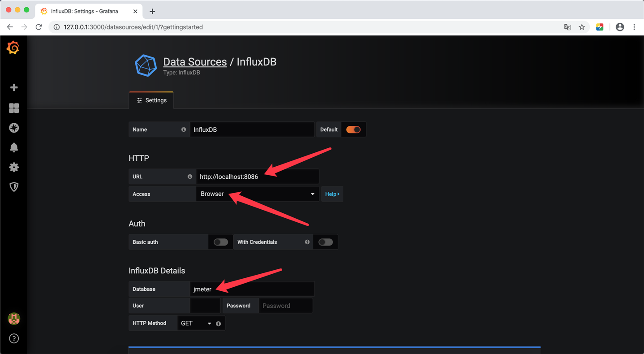Screen dimensions: 644x354
Task: Toggle the Default data source switch
Action: tap(353, 130)
